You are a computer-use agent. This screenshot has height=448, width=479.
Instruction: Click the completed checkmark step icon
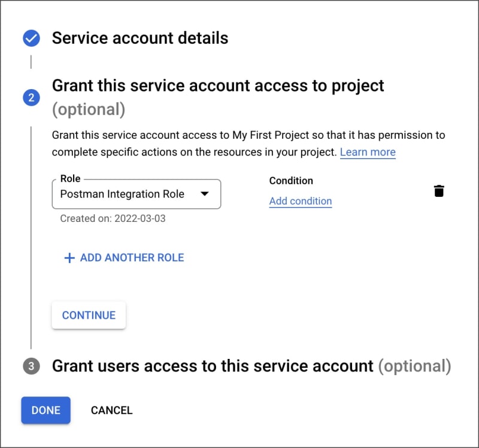click(x=31, y=39)
